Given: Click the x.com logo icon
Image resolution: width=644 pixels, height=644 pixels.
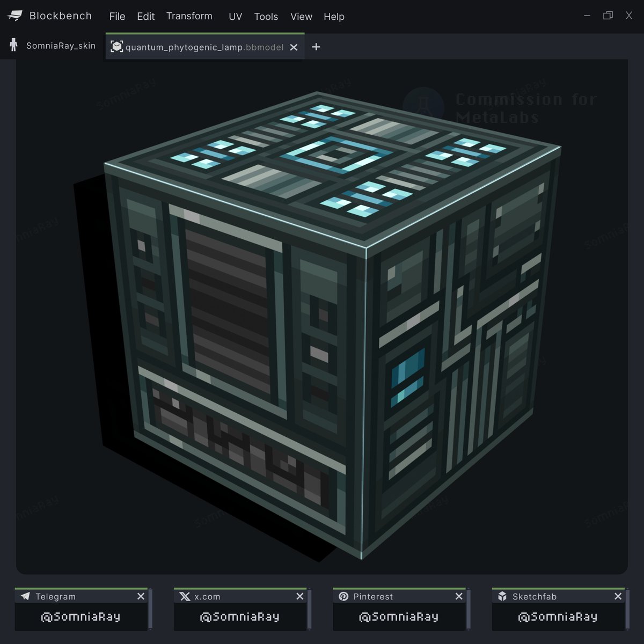Looking at the screenshot, I should pos(185,596).
